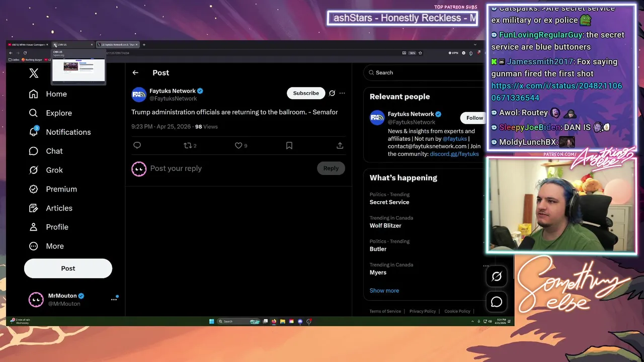Open the @faytuks mention link

click(455, 139)
